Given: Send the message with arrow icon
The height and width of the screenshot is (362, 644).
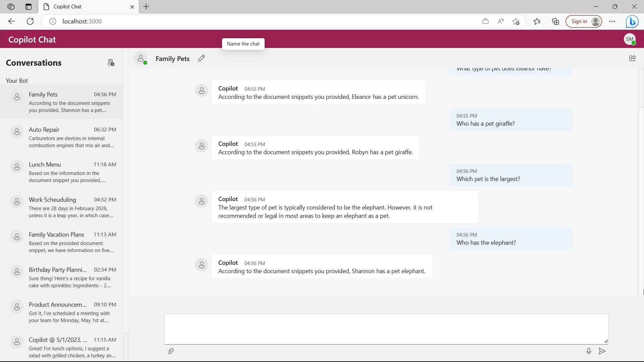Looking at the screenshot, I should (x=602, y=351).
